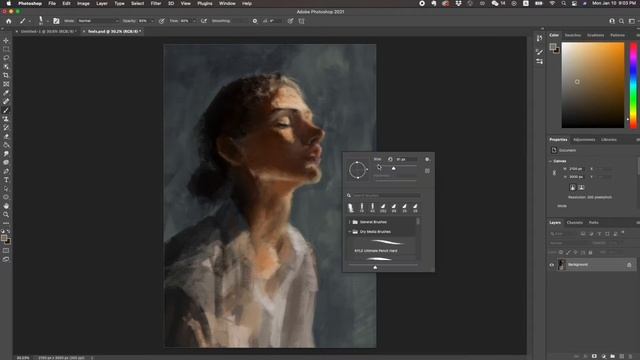This screenshot has width=640, height=360.
Task: Toggle pressure for size button
Action: [290, 21]
